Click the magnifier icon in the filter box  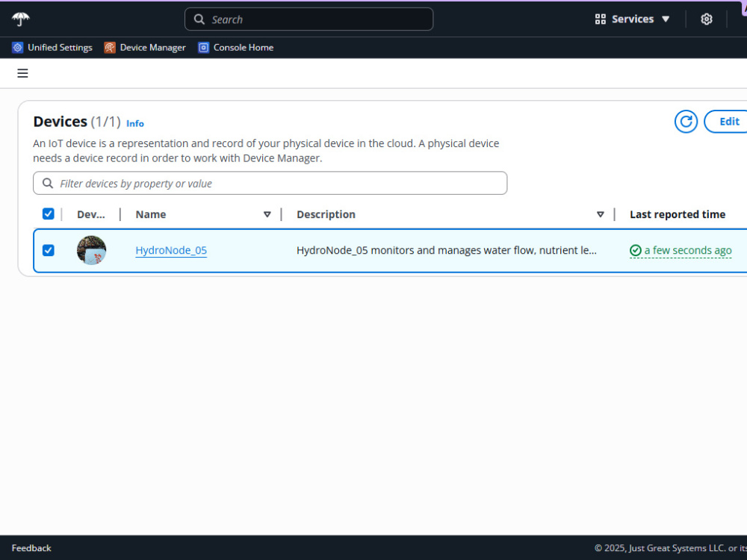coord(48,184)
